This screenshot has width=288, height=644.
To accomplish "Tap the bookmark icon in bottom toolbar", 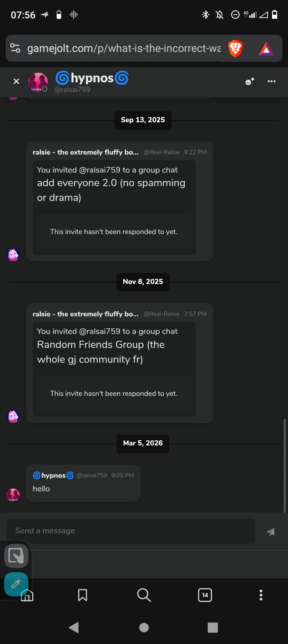I will [x=82, y=595].
